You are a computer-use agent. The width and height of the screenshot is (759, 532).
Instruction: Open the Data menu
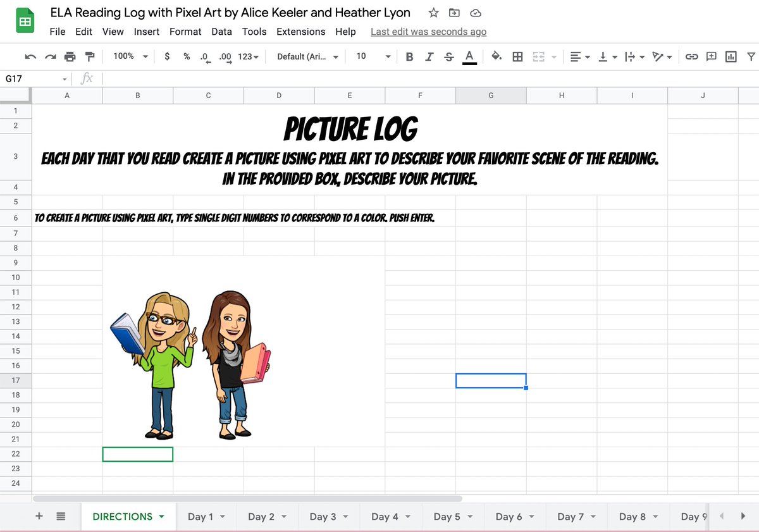tap(221, 32)
